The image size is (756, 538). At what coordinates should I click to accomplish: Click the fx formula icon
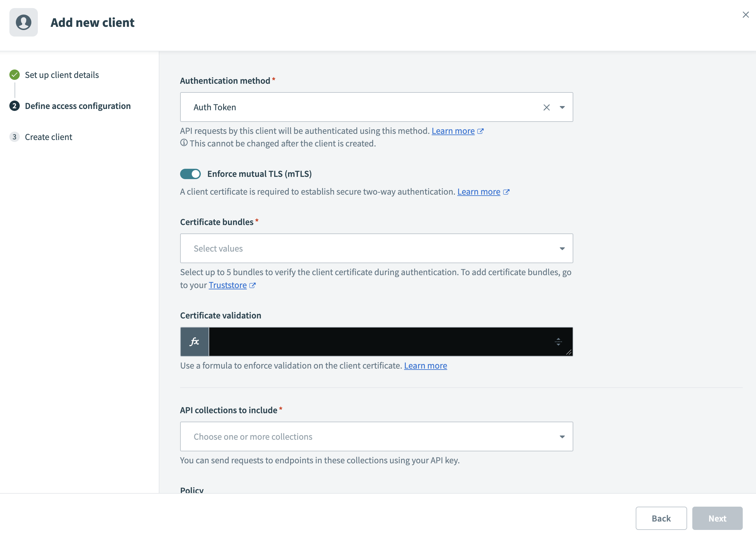[194, 341]
